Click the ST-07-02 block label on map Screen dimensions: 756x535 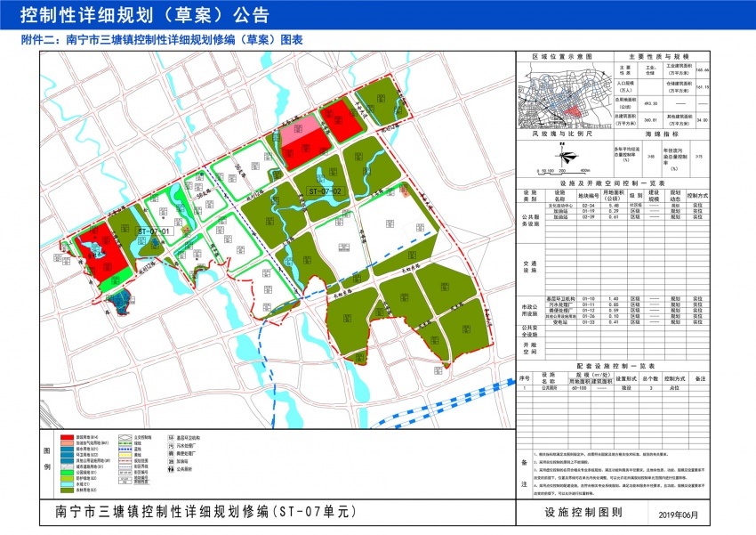click(326, 191)
